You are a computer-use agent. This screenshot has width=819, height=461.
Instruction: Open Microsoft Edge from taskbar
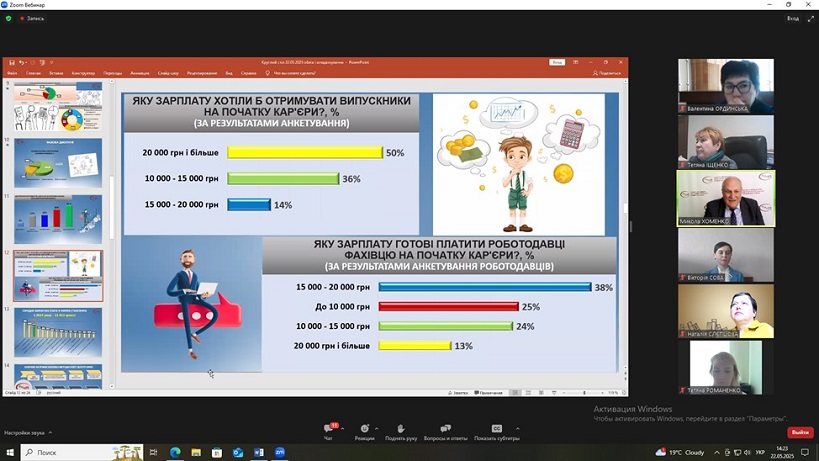click(174, 452)
